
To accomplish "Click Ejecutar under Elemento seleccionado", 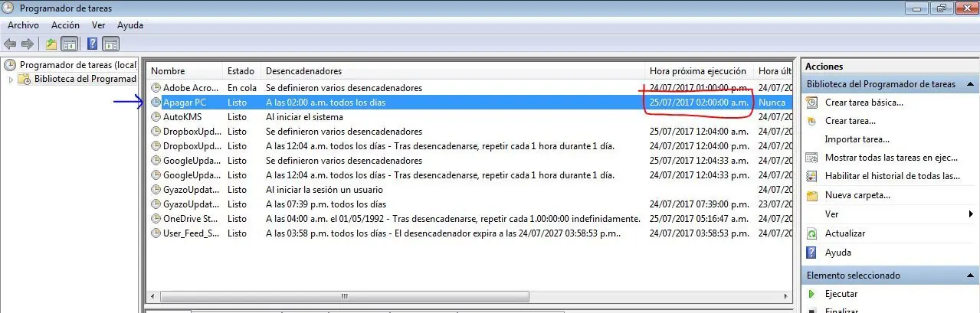I will (841, 294).
